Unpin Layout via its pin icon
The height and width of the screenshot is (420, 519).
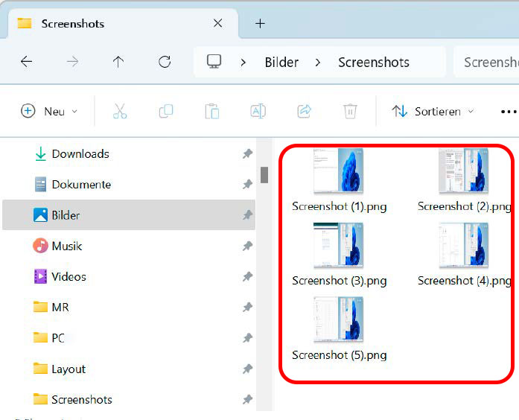pyautogui.click(x=247, y=369)
